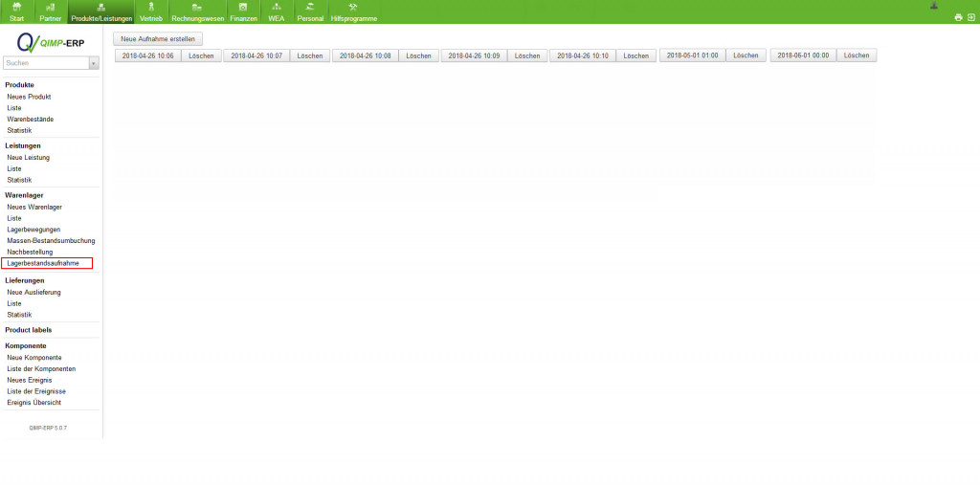Open the 2018-04-26 10:10 inventory record
This screenshot has height=486, width=980.
coord(583,55)
